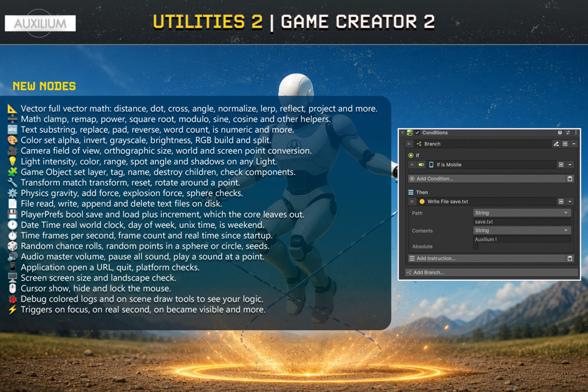Click the green If radio icon
This screenshot has height=392, width=588.
411,155
